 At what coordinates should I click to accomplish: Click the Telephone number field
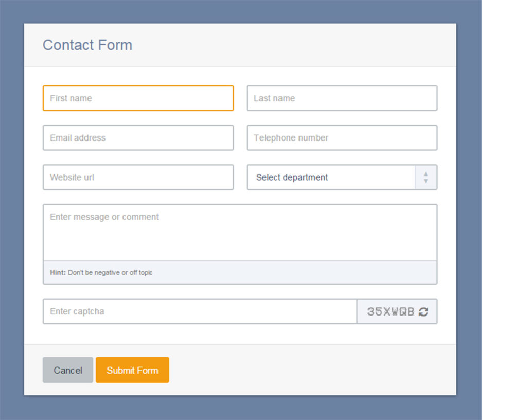(342, 138)
